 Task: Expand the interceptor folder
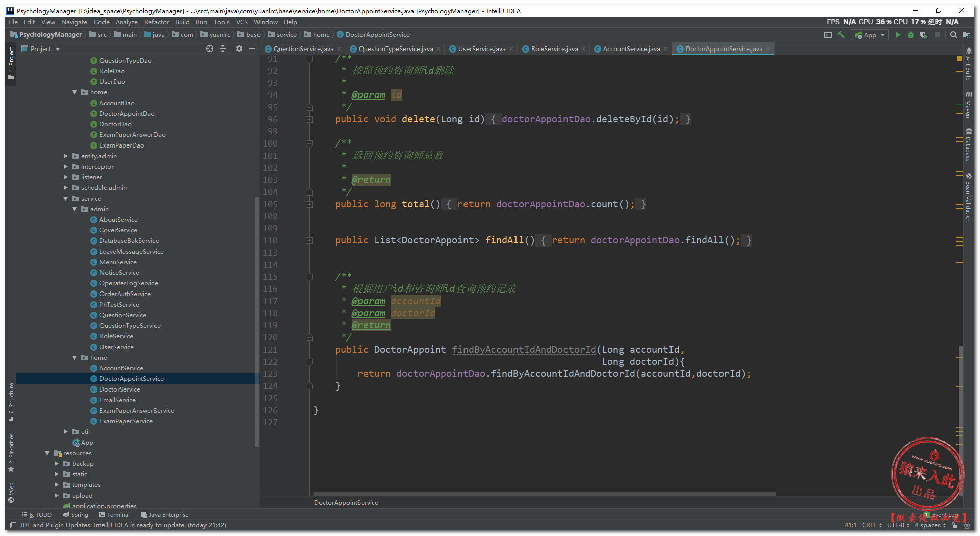coord(66,167)
